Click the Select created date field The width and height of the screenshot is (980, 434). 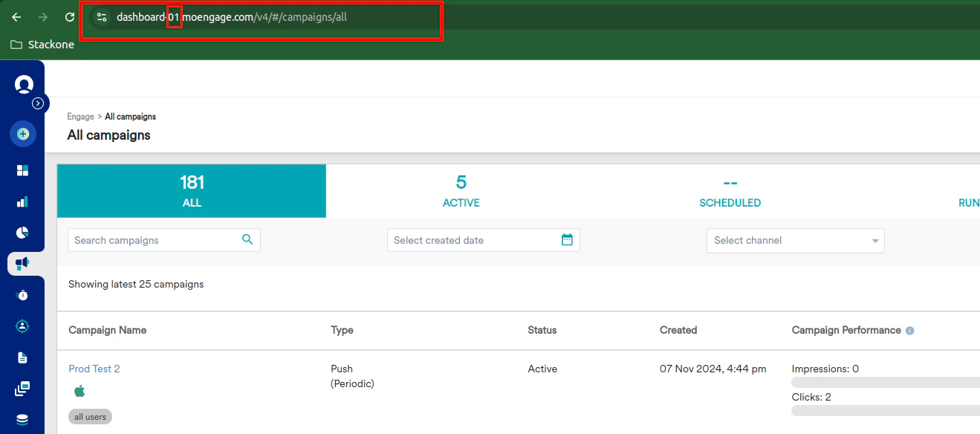pyautogui.click(x=484, y=240)
